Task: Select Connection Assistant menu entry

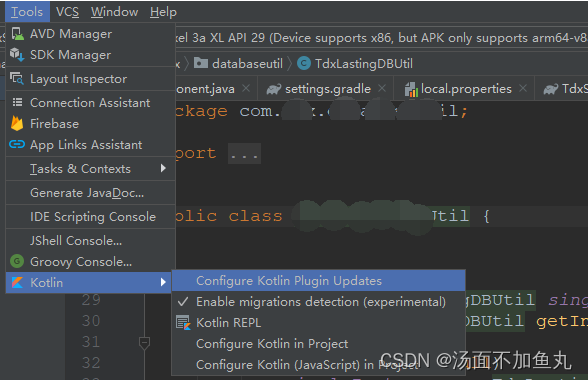Action: (x=90, y=103)
